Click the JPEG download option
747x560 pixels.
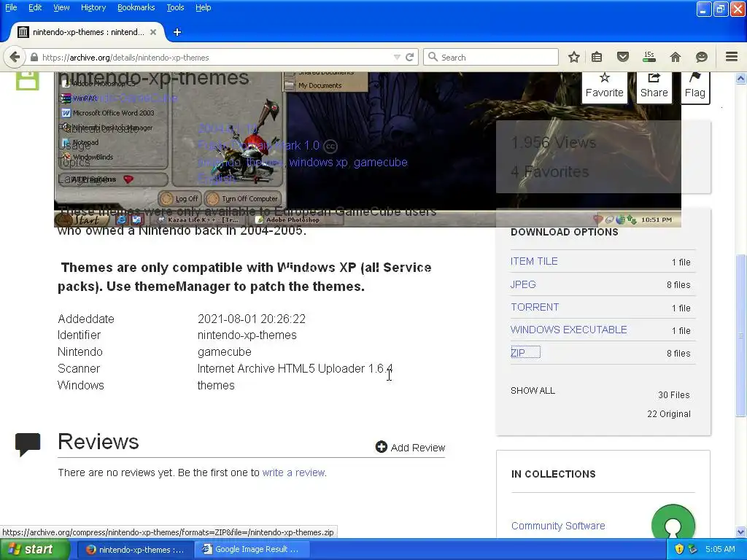[x=523, y=284]
